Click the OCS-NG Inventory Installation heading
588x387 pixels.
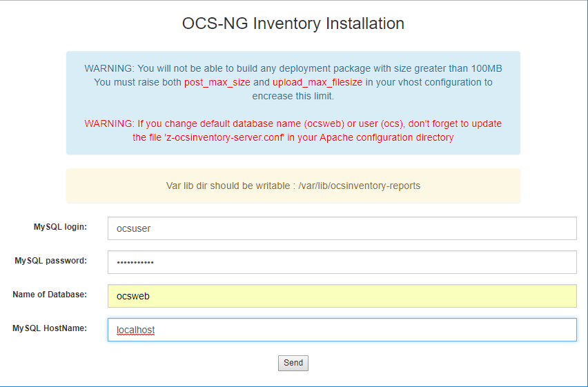293,23
